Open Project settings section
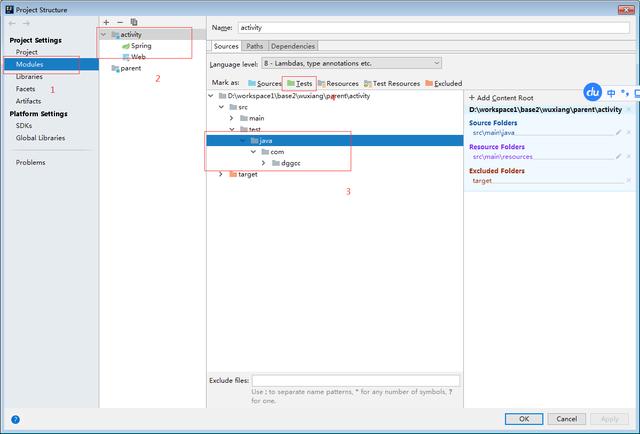This screenshot has width=640, height=434. 27,52
